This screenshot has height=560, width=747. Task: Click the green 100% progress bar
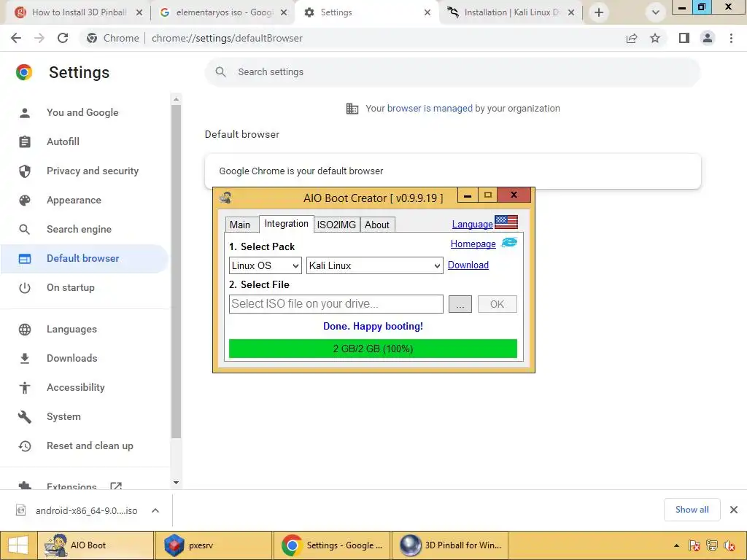[373, 349]
